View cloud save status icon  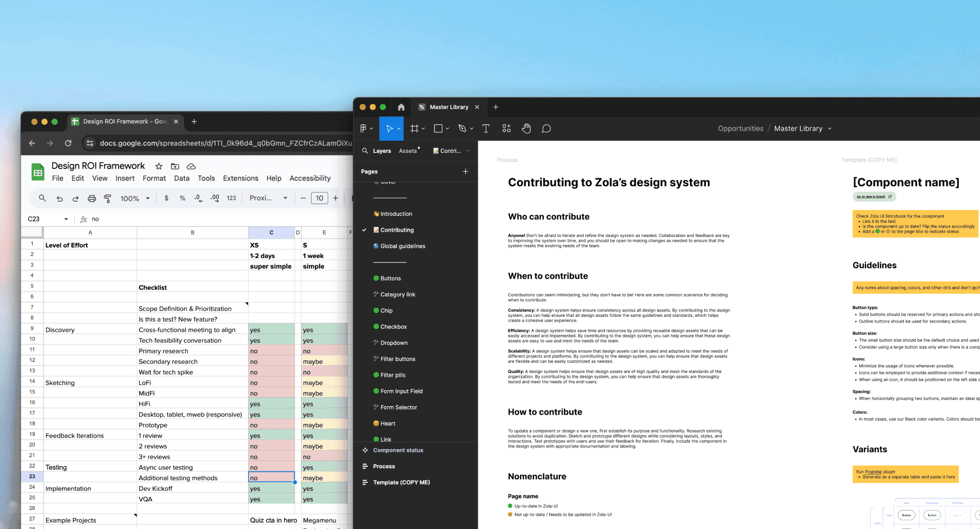(191, 166)
